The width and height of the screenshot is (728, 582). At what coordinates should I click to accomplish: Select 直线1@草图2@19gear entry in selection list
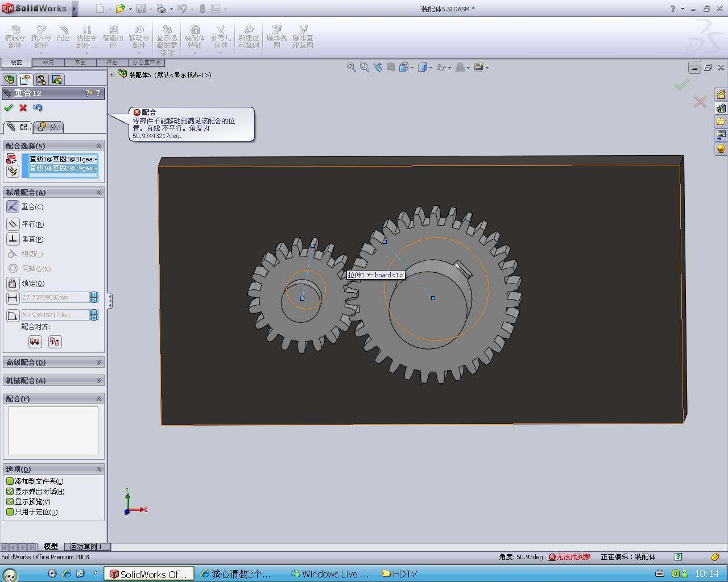[x=63, y=169]
